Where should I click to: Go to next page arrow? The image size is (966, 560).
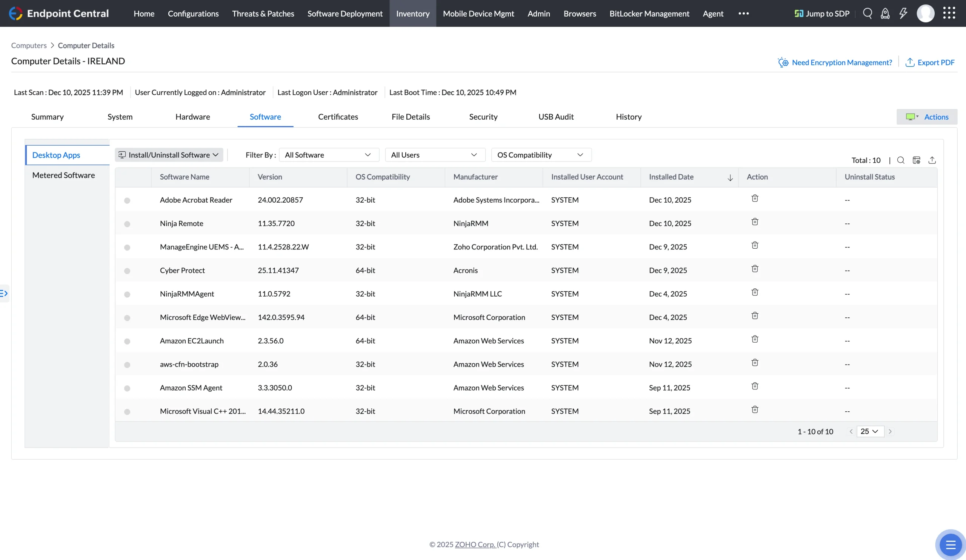890,432
